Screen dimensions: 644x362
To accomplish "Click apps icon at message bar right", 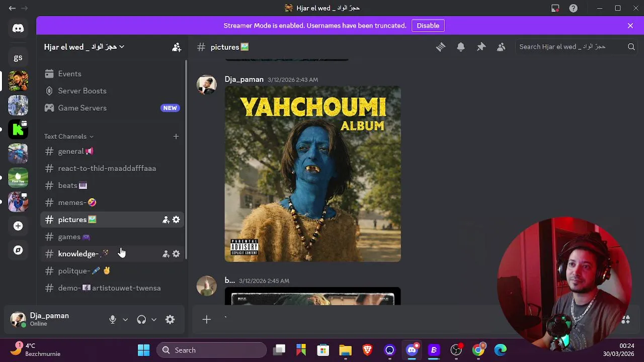I will [626, 320].
